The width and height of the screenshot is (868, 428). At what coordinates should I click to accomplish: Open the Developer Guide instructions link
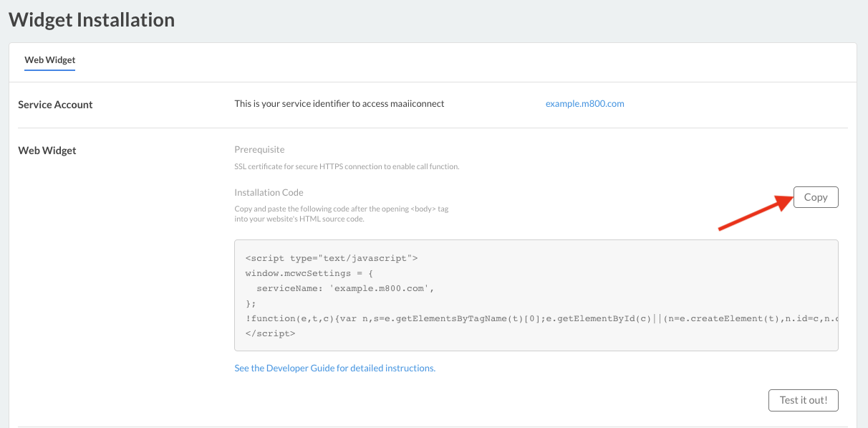point(334,368)
